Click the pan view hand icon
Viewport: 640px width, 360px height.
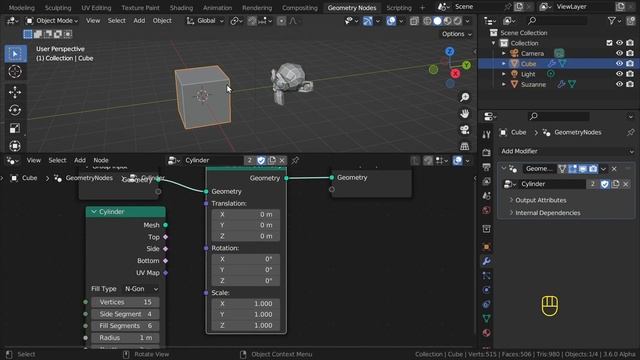tap(464, 113)
